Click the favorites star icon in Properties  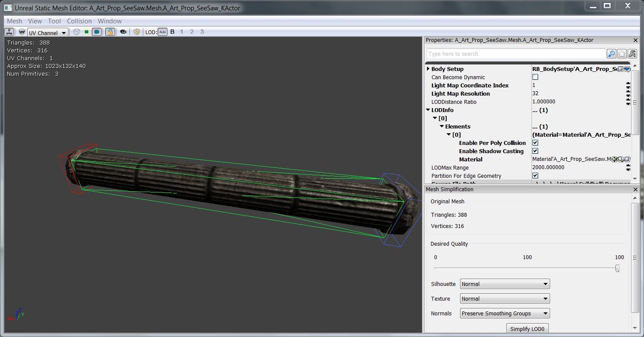pos(622,54)
